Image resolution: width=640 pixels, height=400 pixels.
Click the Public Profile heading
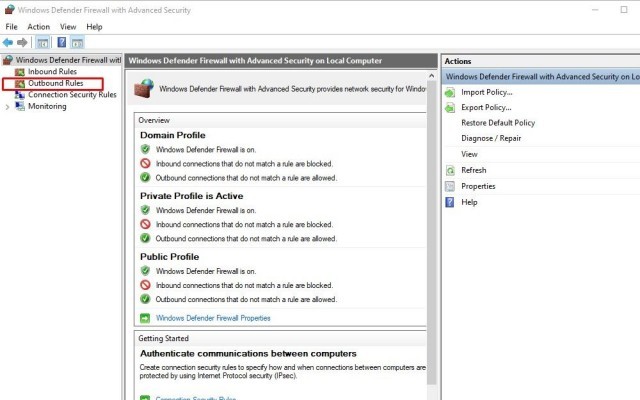(x=169, y=257)
